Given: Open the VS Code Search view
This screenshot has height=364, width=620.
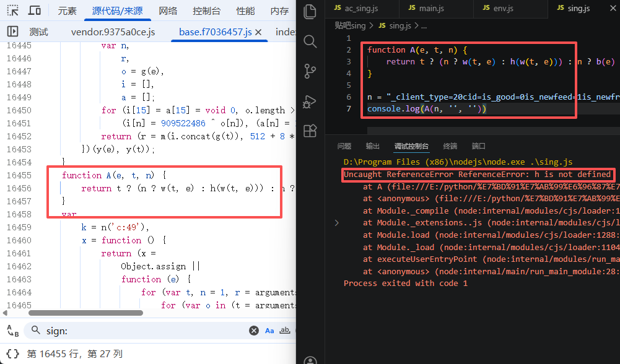Looking at the screenshot, I should point(310,41).
